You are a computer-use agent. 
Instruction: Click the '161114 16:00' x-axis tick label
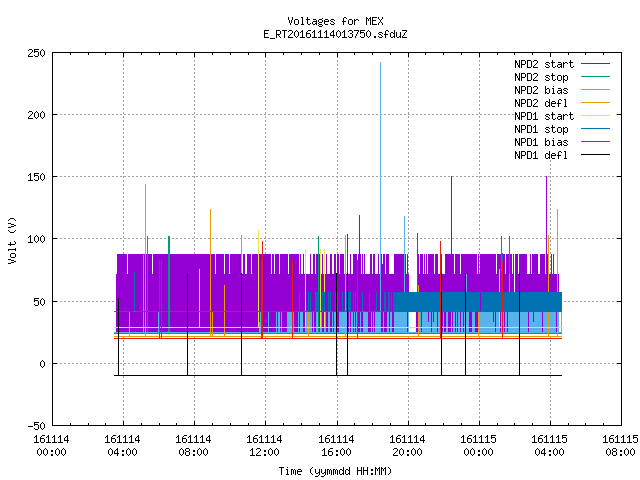pos(336,446)
